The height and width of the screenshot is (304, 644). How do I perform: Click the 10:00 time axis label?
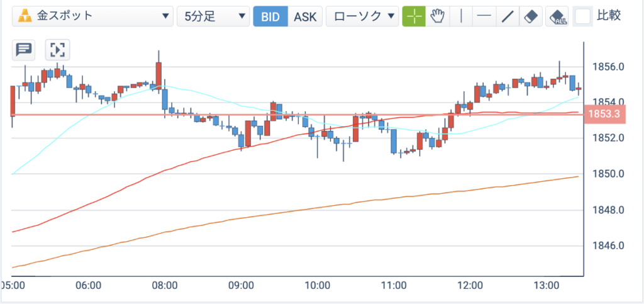click(318, 286)
